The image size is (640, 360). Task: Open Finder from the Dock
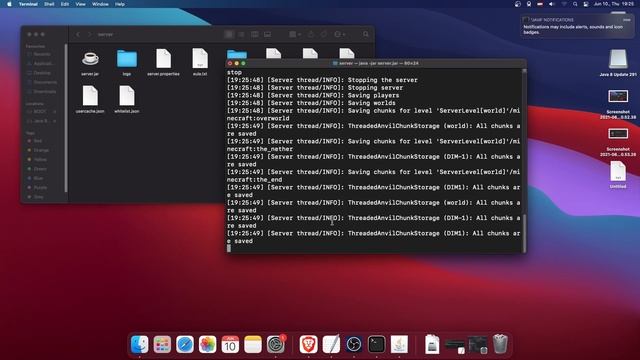click(140, 344)
